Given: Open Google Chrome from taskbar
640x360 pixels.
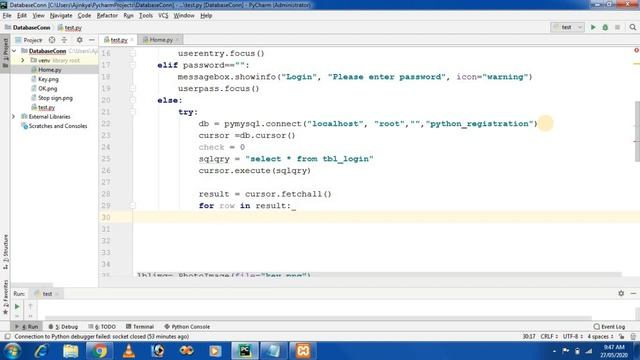Looking at the screenshot, I should coord(99,351).
